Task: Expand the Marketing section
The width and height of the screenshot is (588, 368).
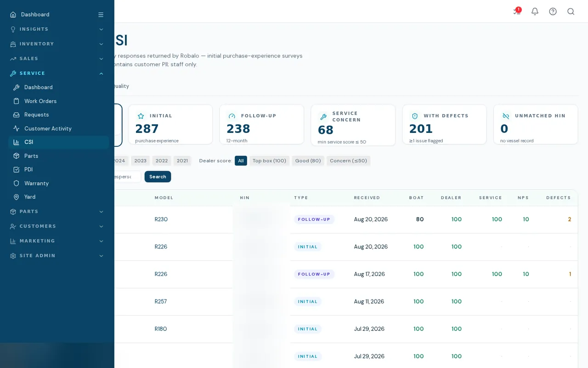Action: point(57,241)
